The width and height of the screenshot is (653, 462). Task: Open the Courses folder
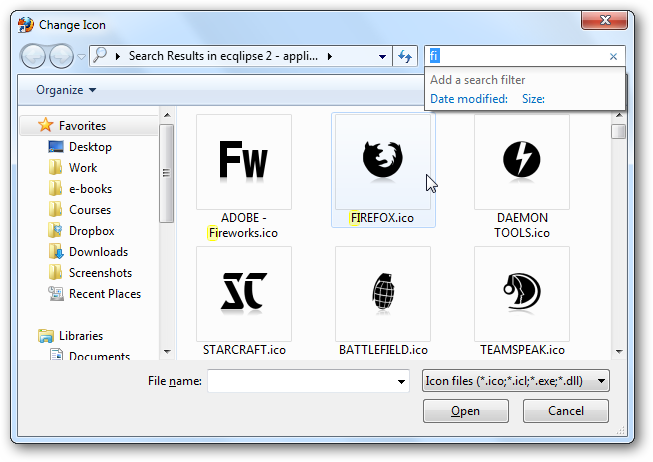click(90, 210)
